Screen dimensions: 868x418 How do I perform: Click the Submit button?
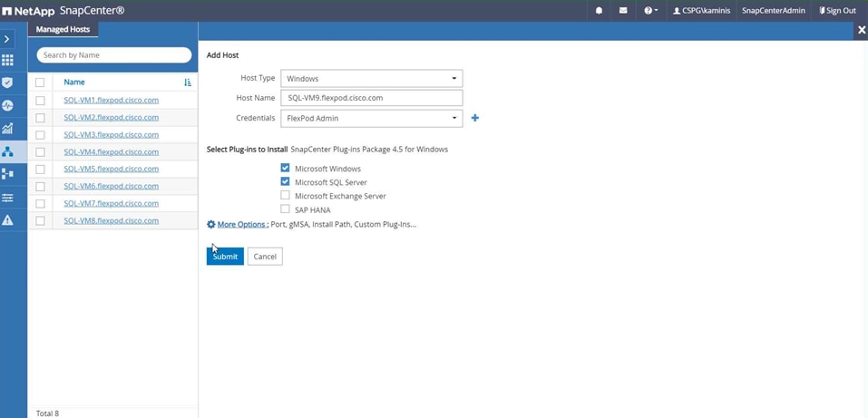coord(225,257)
